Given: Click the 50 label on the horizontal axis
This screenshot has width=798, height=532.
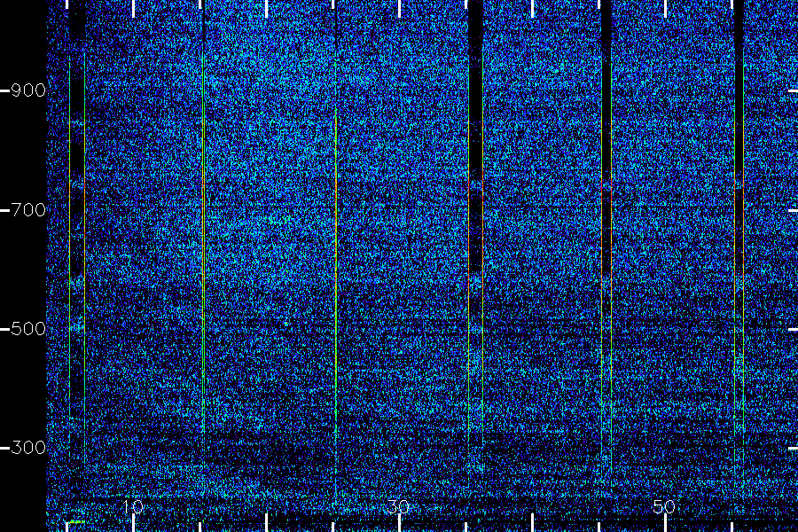Looking at the screenshot, I should (x=664, y=506).
